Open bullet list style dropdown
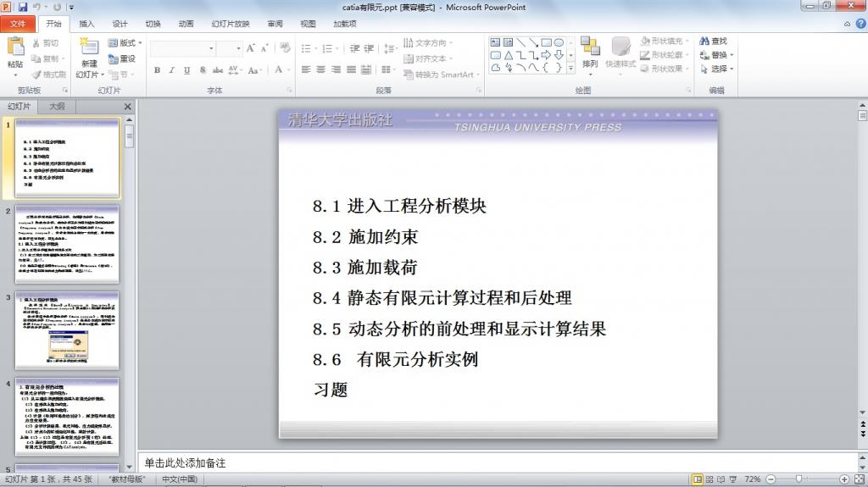The width and height of the screenshot is (868, 487). [x=316, y=49]
